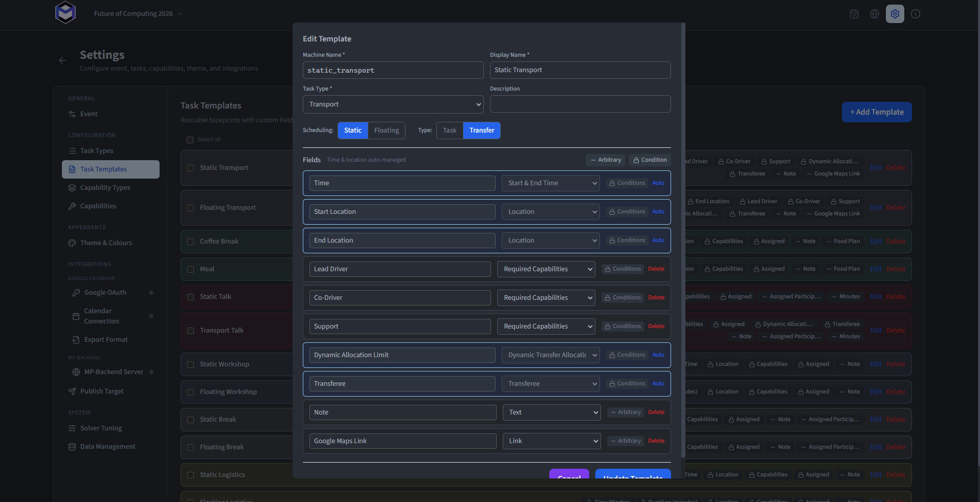Screen dimensions: 980x502
Task: Tick the Transport Talk template checkbox
Action: coord(191,331)
